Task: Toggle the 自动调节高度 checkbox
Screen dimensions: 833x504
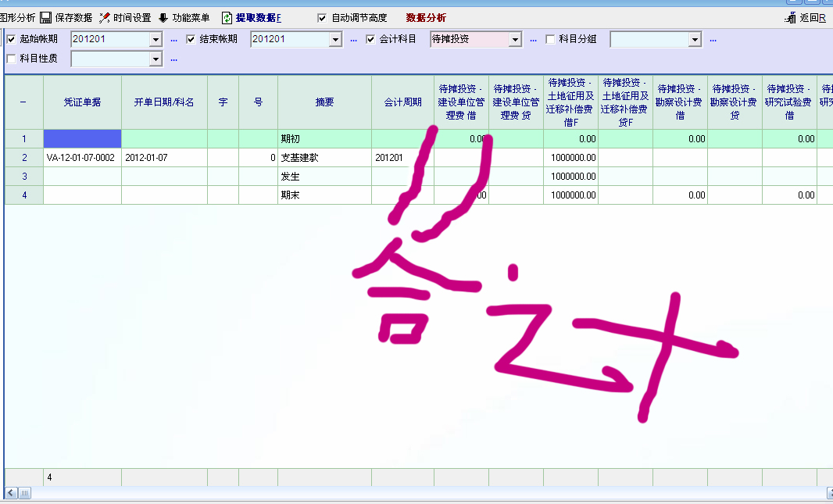Action: pyautogui.click(x=322, y=17)
